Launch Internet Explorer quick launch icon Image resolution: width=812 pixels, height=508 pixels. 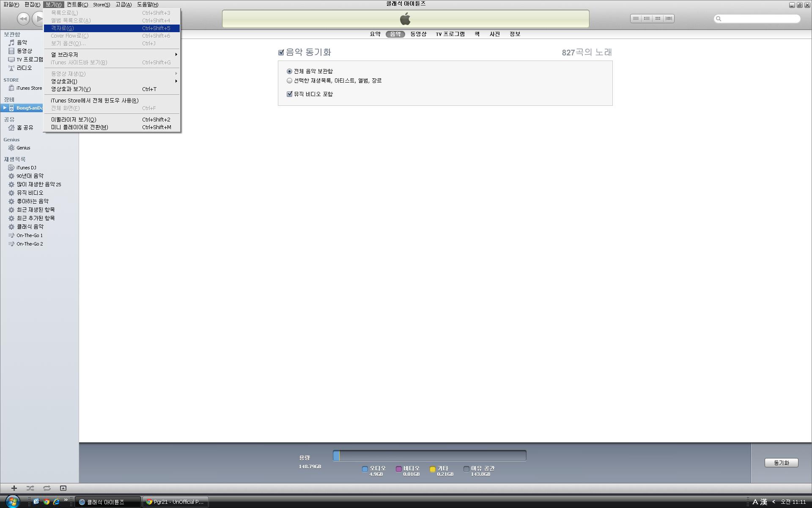[x=56, y=502]
